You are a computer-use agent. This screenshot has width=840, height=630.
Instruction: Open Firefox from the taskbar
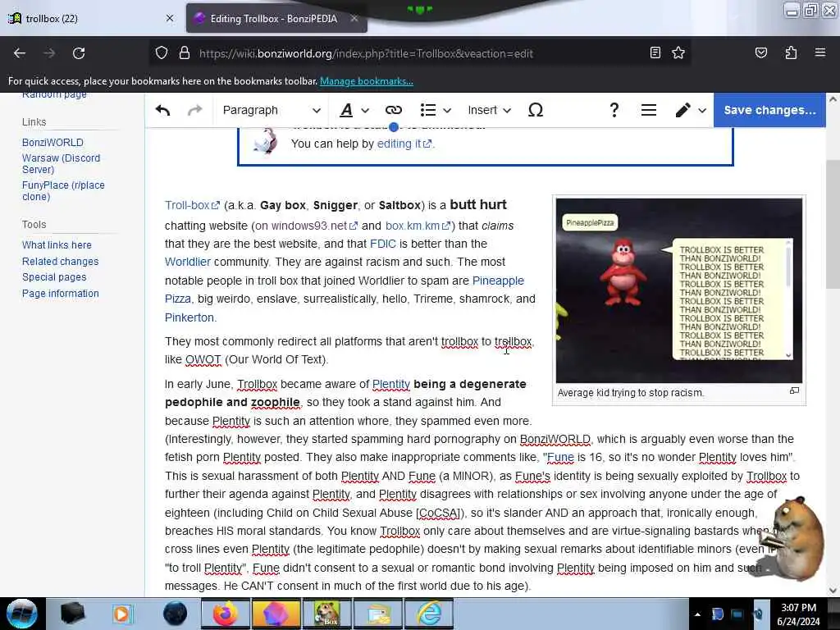(x=226, y=614)
